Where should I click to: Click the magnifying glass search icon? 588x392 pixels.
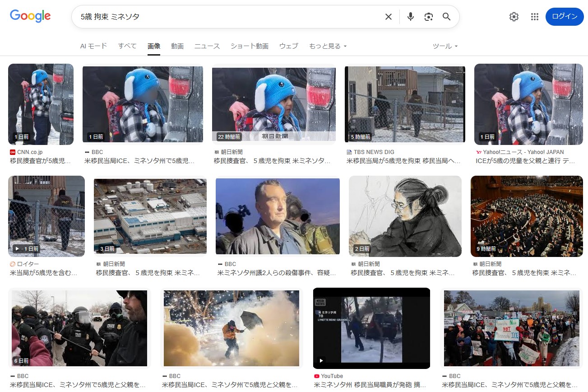(x=446, y=17)
